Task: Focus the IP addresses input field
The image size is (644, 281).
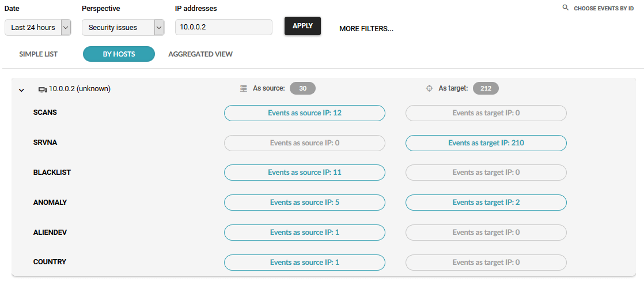Action: point(223,27)
